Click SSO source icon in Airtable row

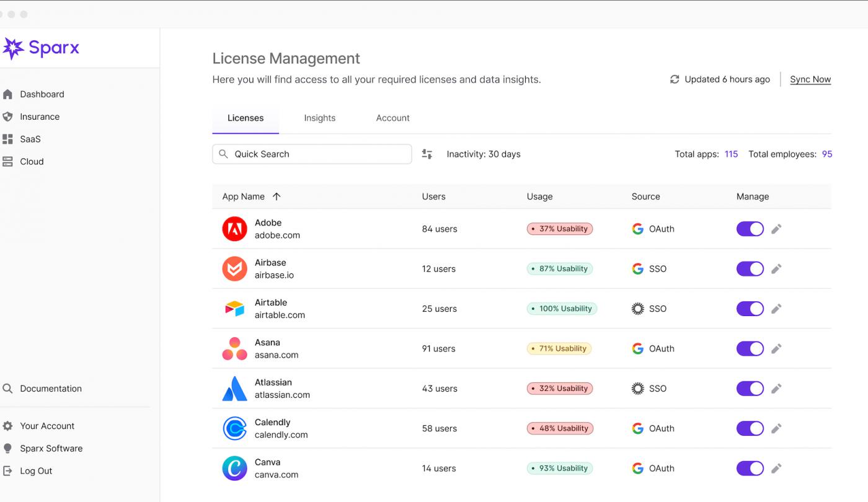(637, 309)
